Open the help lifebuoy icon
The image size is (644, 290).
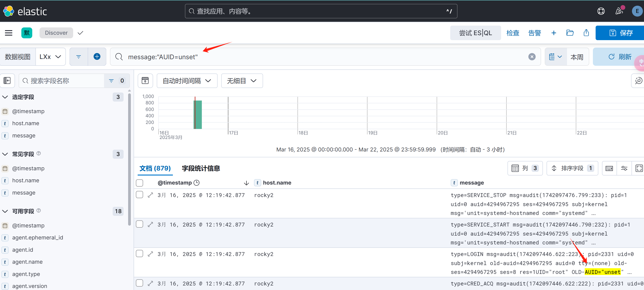point(601,11)
